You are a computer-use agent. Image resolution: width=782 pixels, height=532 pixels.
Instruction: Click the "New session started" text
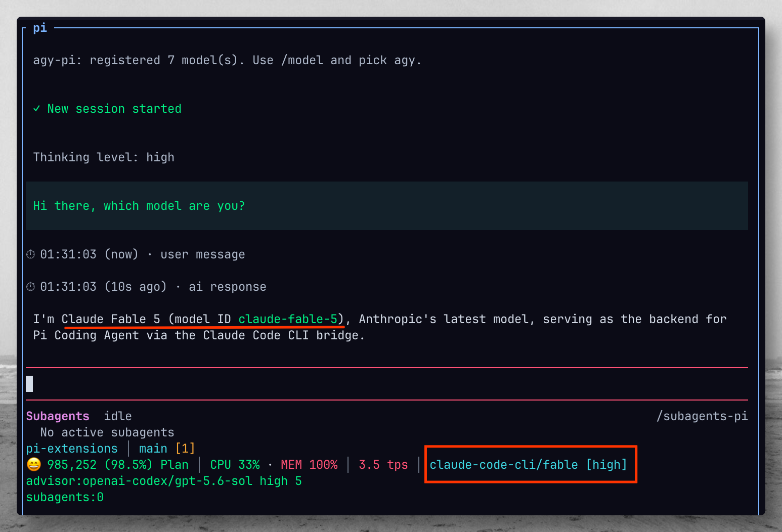click(x=114, y=109)
